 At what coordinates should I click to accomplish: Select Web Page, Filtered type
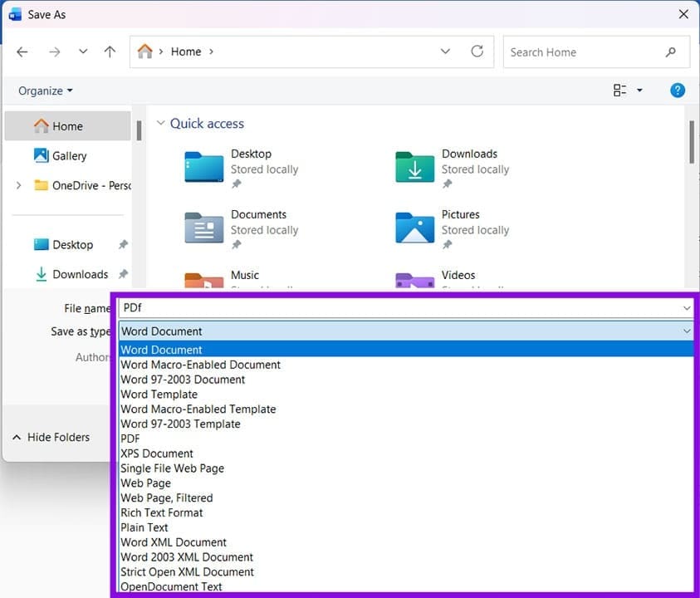[406, 498]
